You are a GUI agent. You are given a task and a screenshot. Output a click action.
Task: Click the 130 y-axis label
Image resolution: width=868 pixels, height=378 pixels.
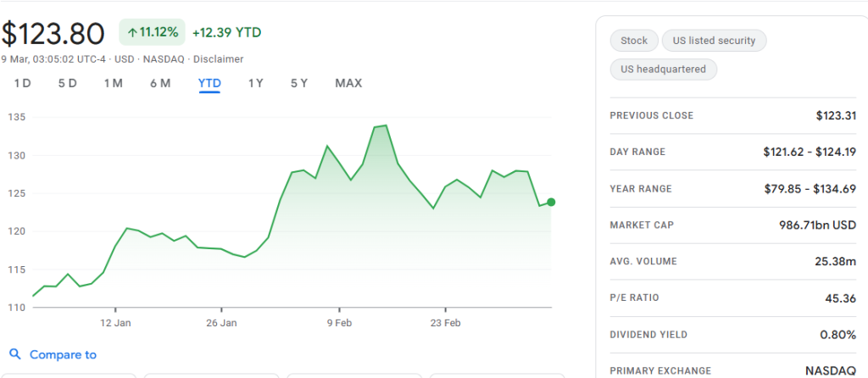pos(15,155)
